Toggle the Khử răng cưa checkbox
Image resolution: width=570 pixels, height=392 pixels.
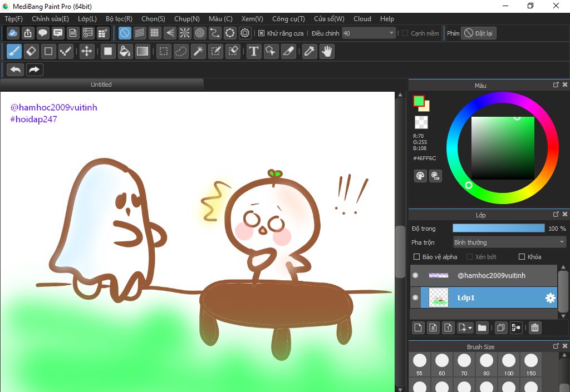pyautogui.click(x=261, y=33)
